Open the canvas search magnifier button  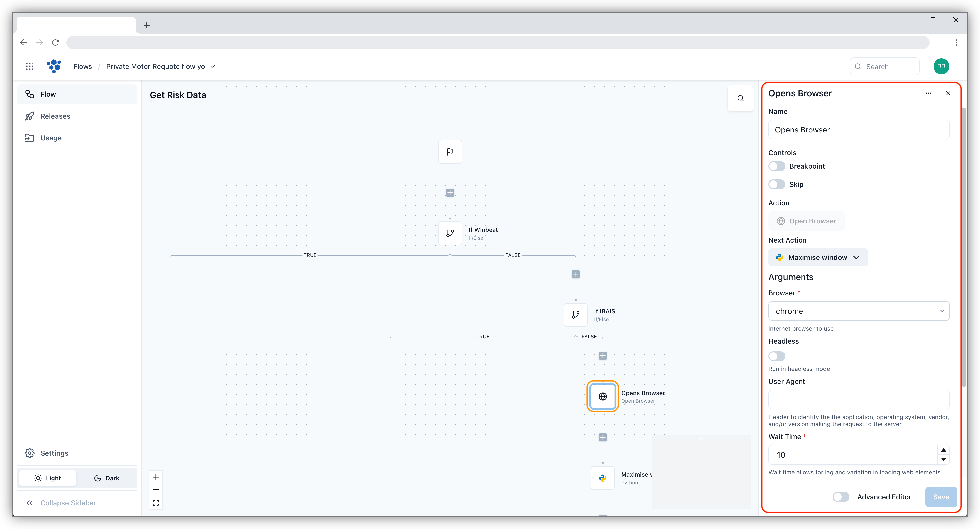(x=740, y=98)
